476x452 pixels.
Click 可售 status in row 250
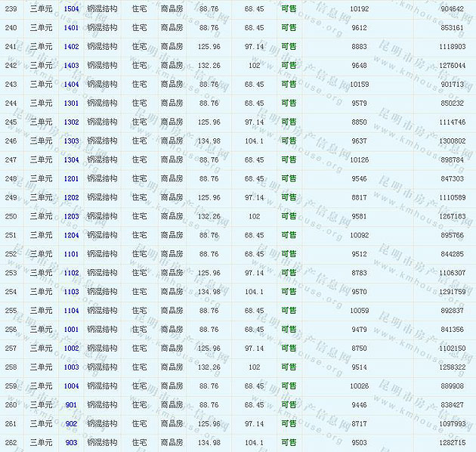289,216
